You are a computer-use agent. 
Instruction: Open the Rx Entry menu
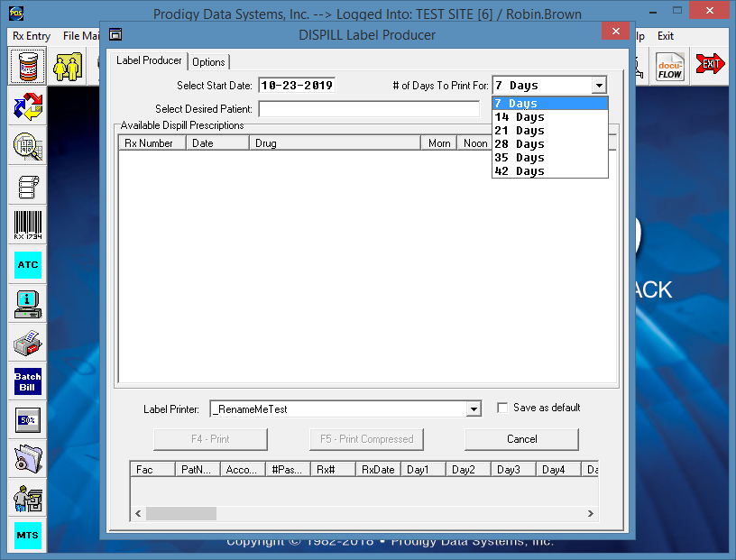pyautogui.click(x=32, y=36)
